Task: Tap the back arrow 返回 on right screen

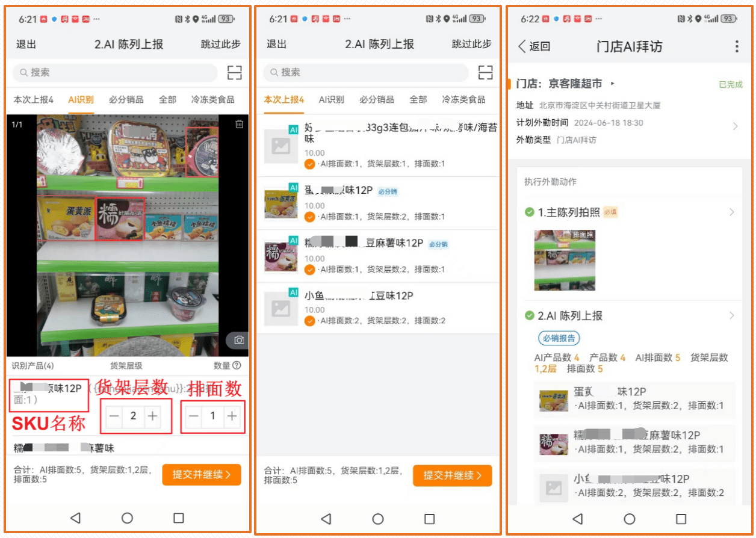Action: click(x=534, y=46)
